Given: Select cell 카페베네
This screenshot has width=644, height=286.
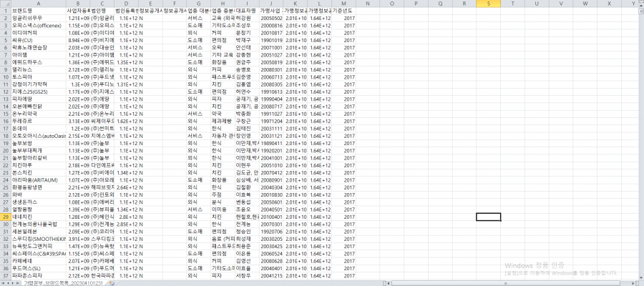Looking at the screenshot, I should pyautogui.click(x=38, y=260).
